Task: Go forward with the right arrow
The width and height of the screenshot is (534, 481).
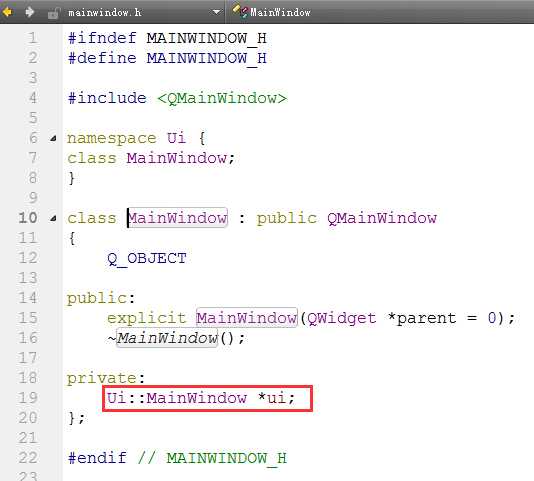Action: point(30,12)
